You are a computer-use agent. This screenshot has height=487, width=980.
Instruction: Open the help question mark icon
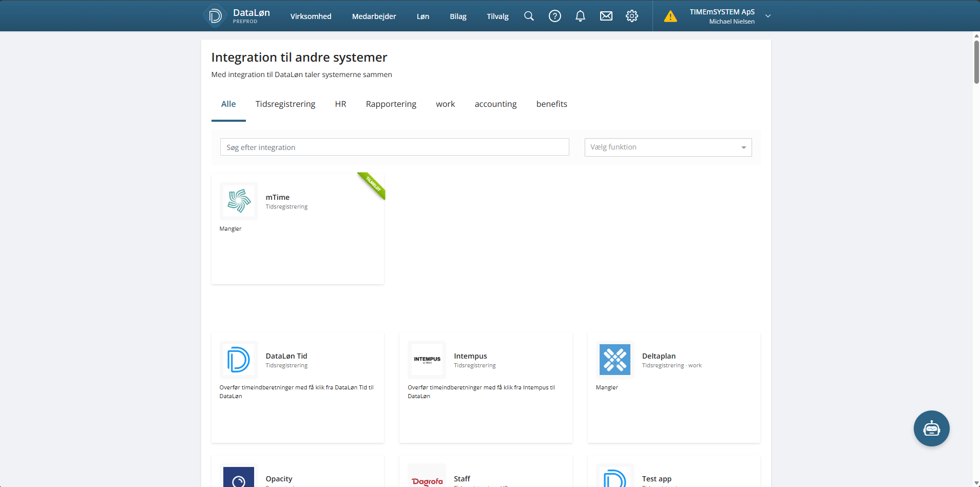(x=555, y=16)
